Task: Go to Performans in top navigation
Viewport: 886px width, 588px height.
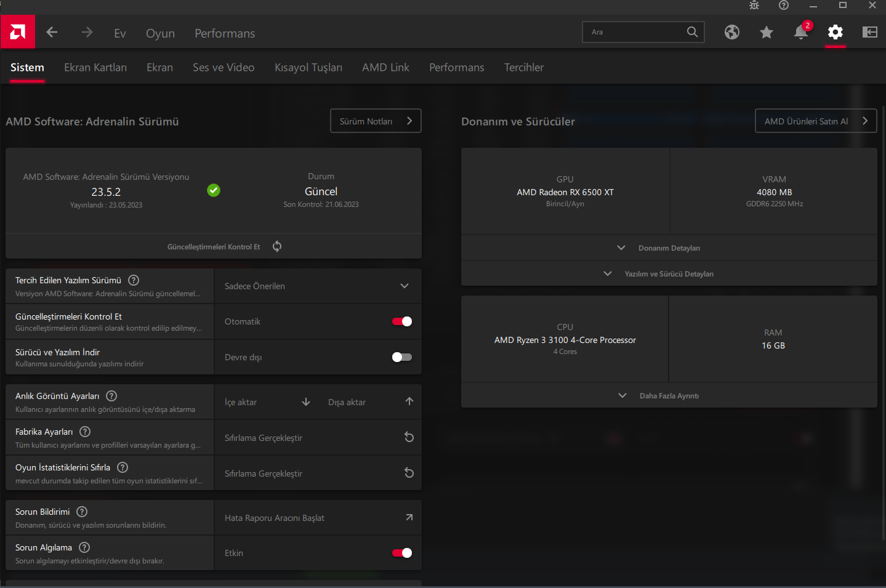Action: [x=225, y=33]
